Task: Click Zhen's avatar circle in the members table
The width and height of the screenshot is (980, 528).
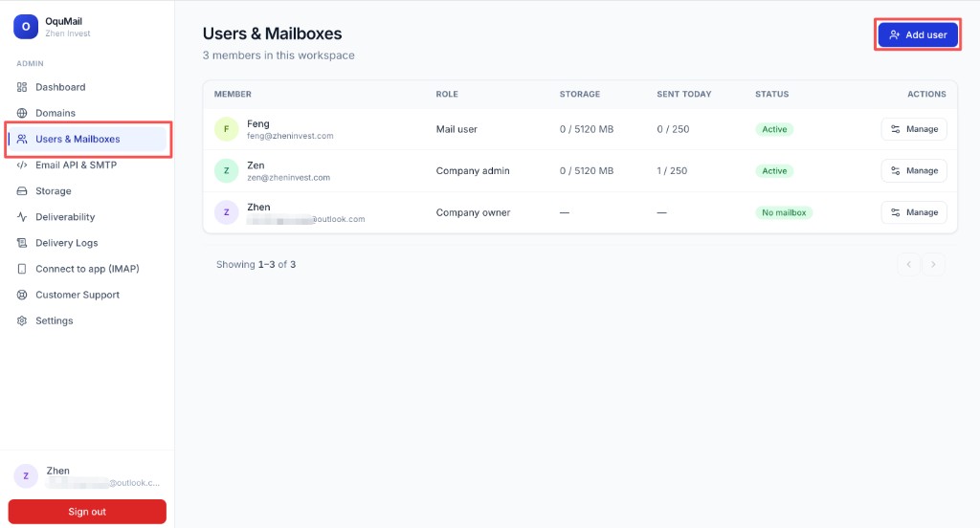Action: pos(226,212)
